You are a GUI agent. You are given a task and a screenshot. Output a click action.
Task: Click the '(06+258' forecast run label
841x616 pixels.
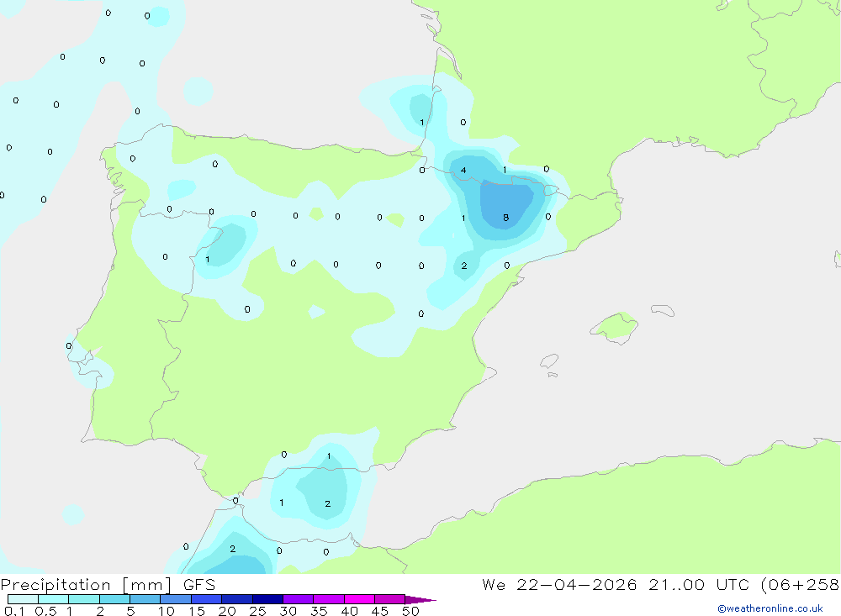pyautogui.click(x=800, y=585)
